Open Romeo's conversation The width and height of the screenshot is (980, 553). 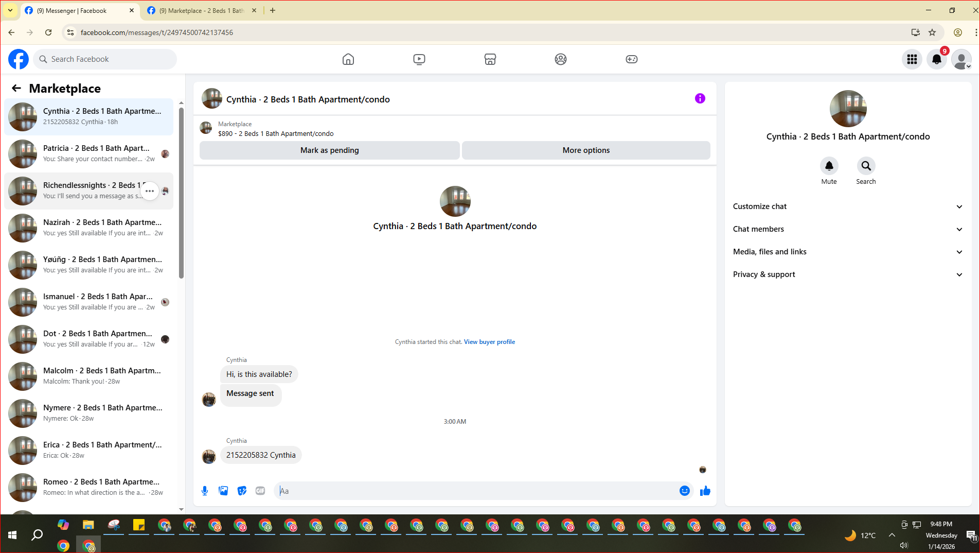coord(89,488)
